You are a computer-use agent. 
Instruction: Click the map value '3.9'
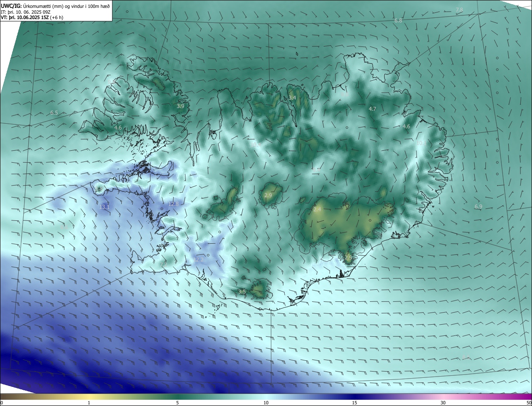[180, 106]
